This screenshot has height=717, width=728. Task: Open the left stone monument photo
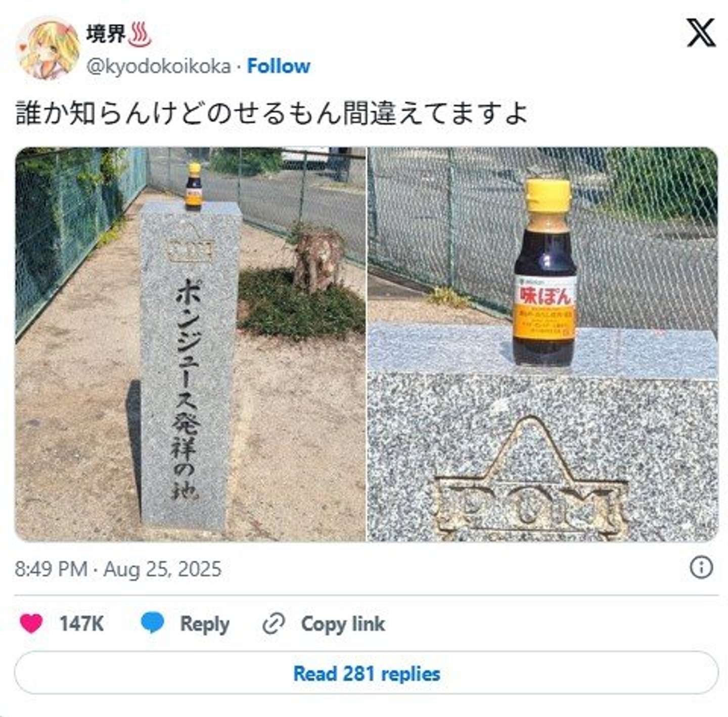[x=190, y=344]
